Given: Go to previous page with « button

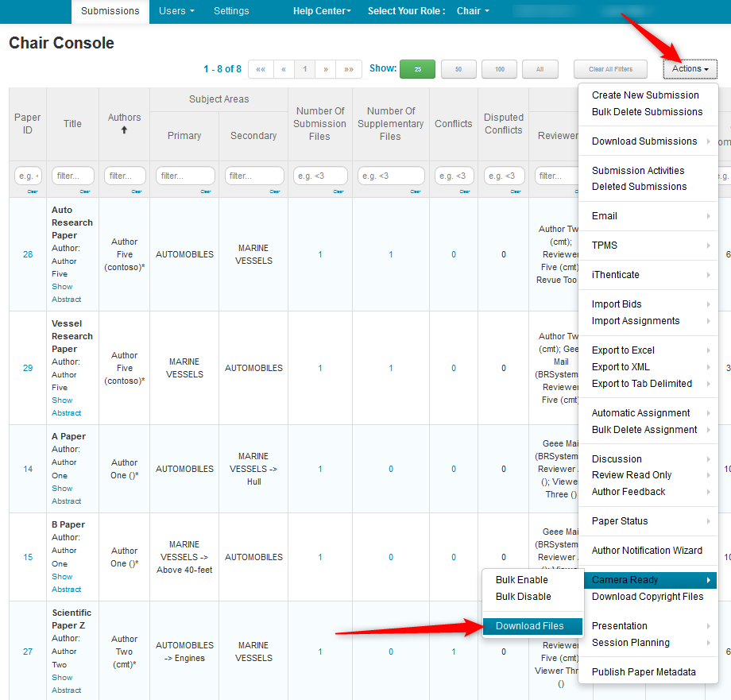Looking at the screenshot, I should click(284, 69).
